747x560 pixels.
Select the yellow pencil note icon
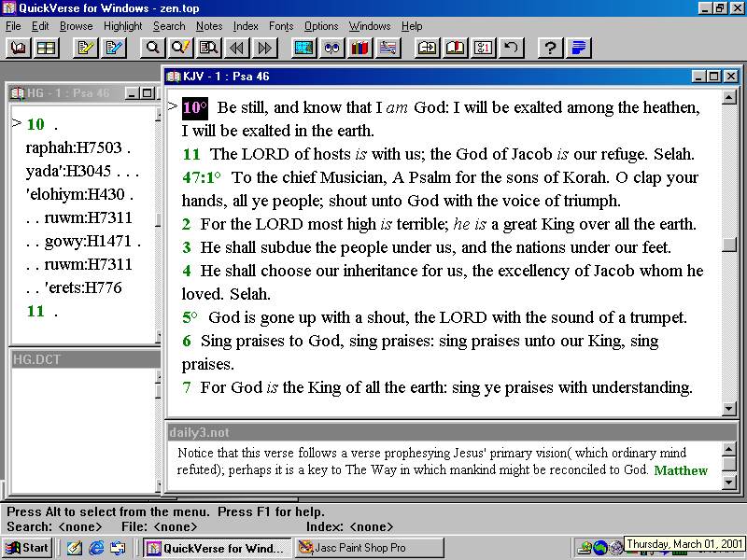pos(86,48)
